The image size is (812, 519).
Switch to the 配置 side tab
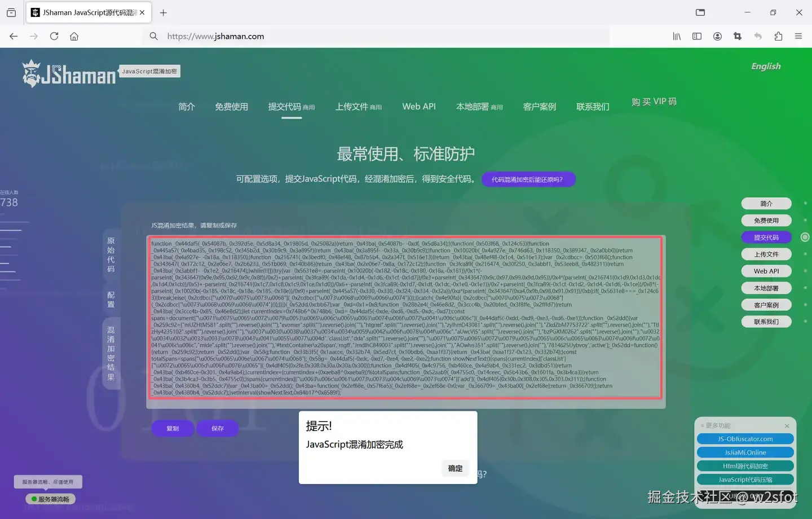[111, 300]
